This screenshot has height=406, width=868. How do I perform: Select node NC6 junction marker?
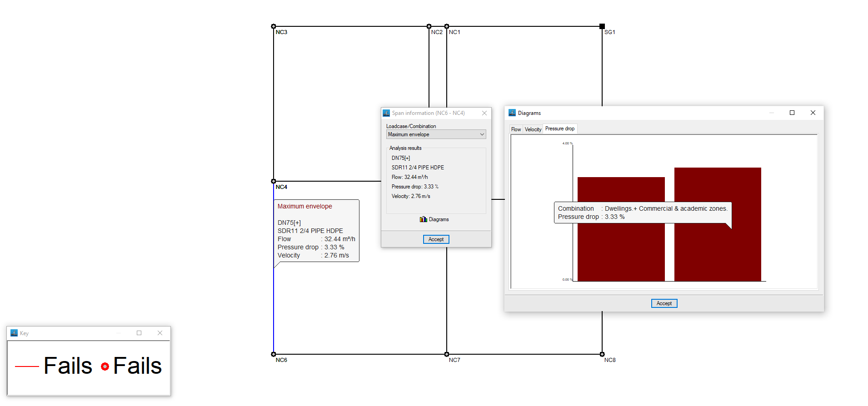(x=274, y=354)
